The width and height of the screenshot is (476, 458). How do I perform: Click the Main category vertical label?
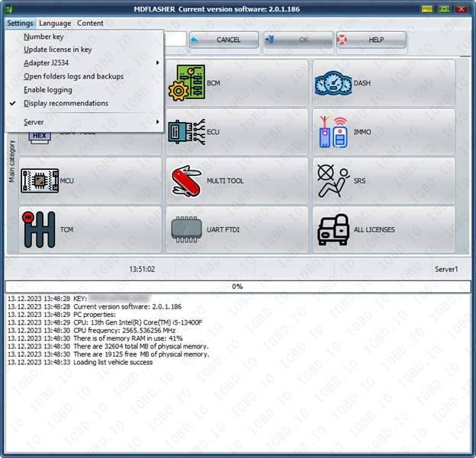pyautogui.click(x=12, y=161)
